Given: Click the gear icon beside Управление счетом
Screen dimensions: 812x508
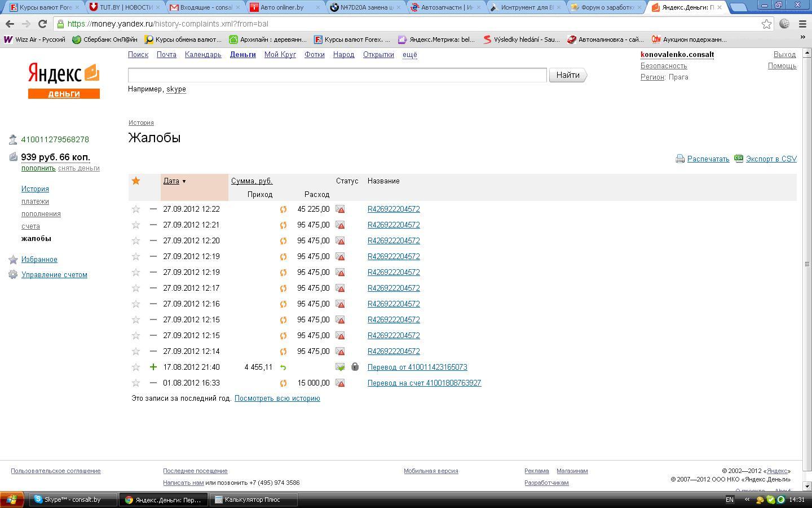Looking at the screenshot, I should pyautogui.click(x=13, y=275).
